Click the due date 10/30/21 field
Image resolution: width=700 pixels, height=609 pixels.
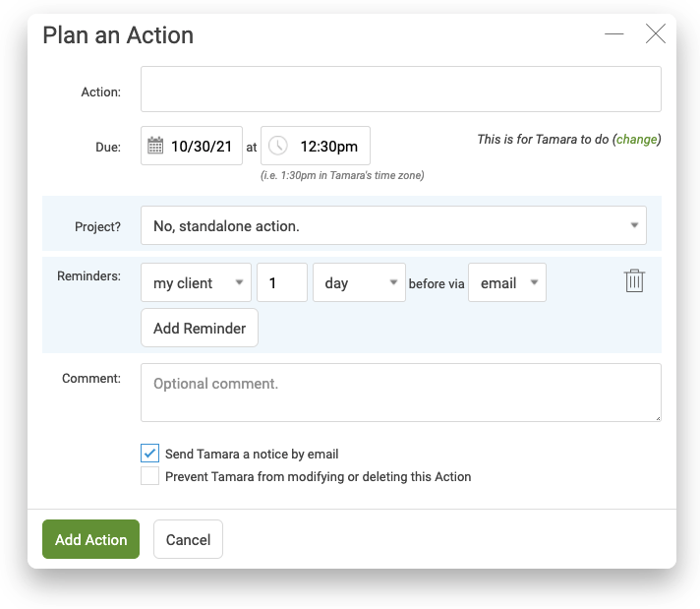click(x=192, y=146)
